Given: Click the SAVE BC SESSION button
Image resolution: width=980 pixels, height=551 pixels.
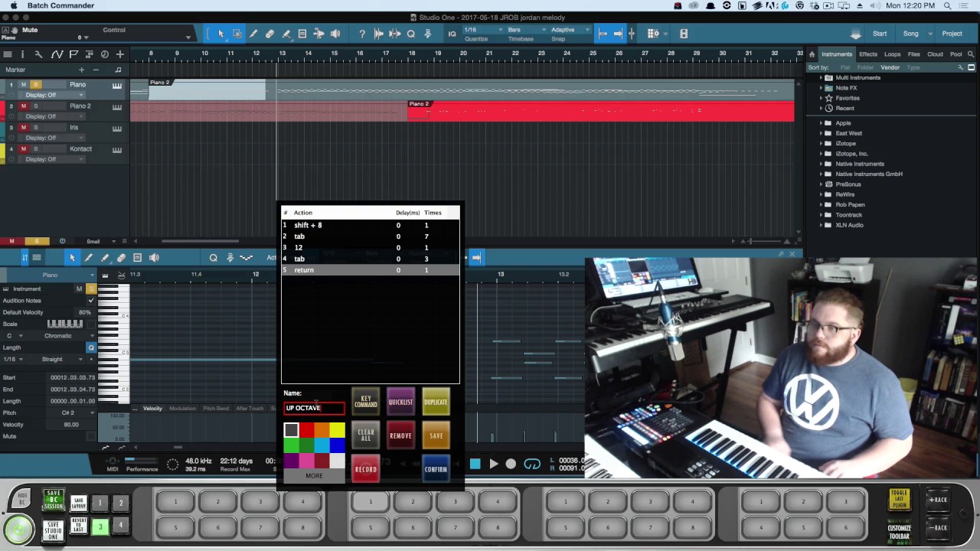Looking at the screenshot, I should (53, 500).
